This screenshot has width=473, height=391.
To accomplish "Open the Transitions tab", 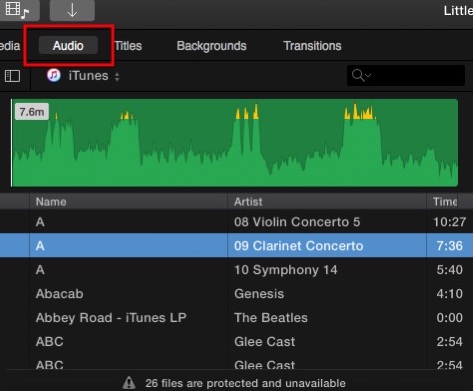I will coord(312,46).
